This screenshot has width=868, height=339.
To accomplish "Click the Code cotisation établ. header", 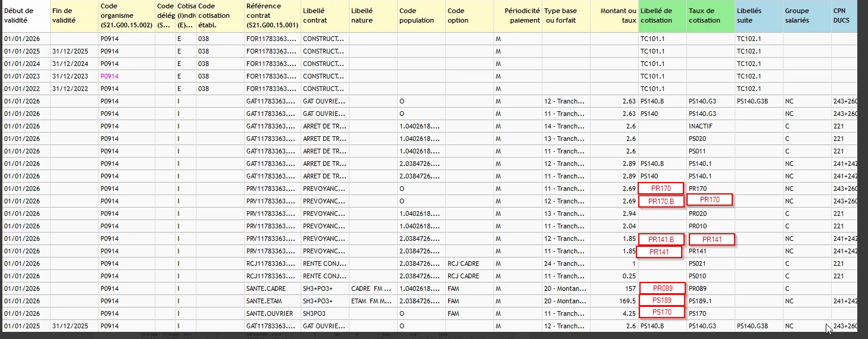I will pyautogui.click(x=219, y=16).
